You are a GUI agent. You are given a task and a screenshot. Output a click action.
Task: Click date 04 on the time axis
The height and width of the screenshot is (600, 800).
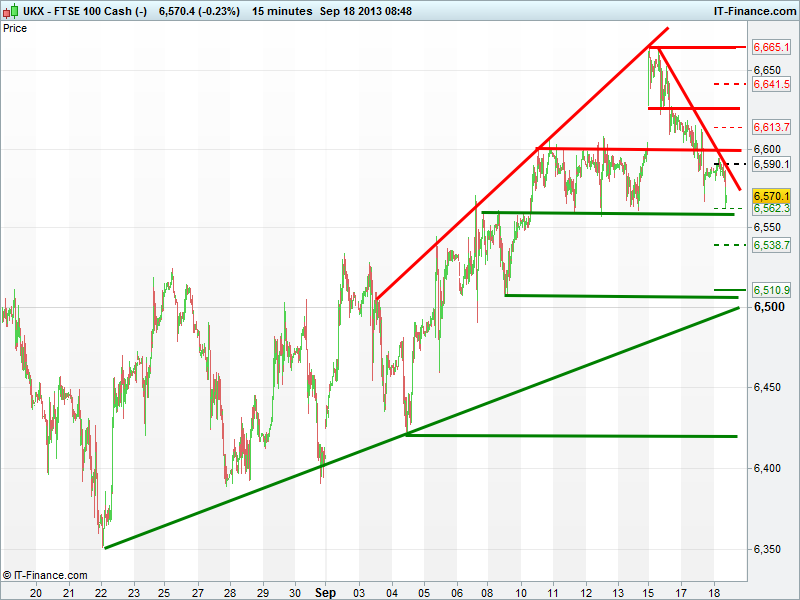392,593
